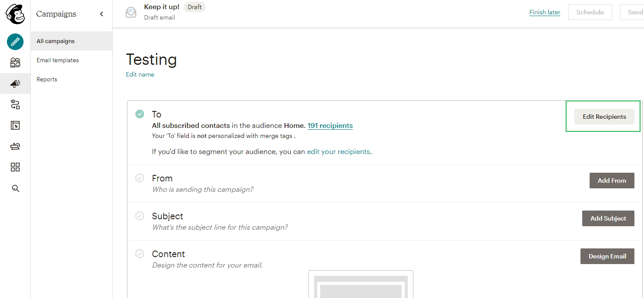Click the Schedule button

tap(590, 12)
